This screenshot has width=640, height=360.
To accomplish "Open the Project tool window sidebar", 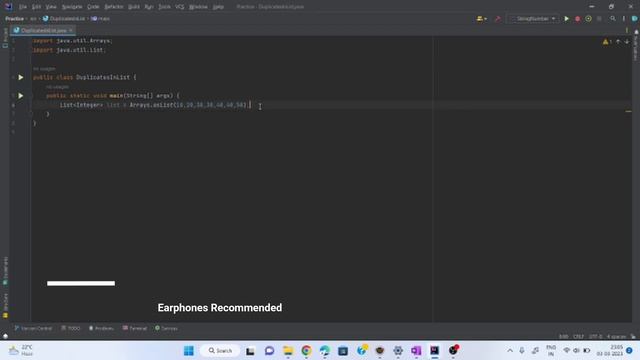I will [5, 38].
